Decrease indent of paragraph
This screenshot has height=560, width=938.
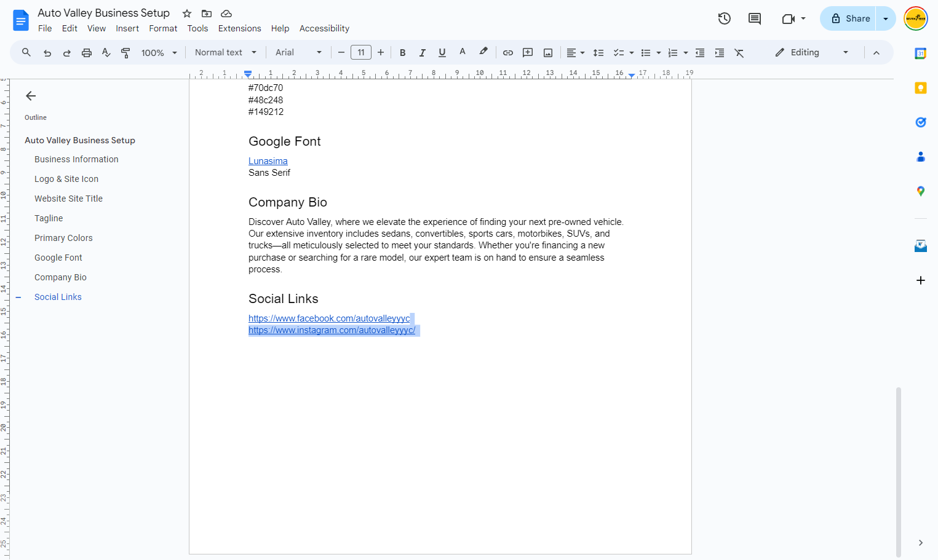700,53
